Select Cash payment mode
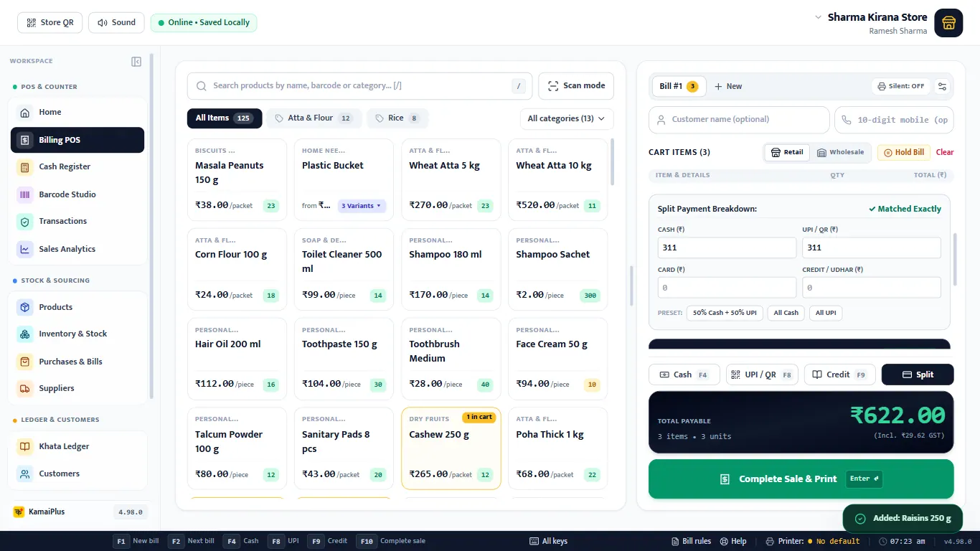The image size is (980, 551). pos(684,375)
